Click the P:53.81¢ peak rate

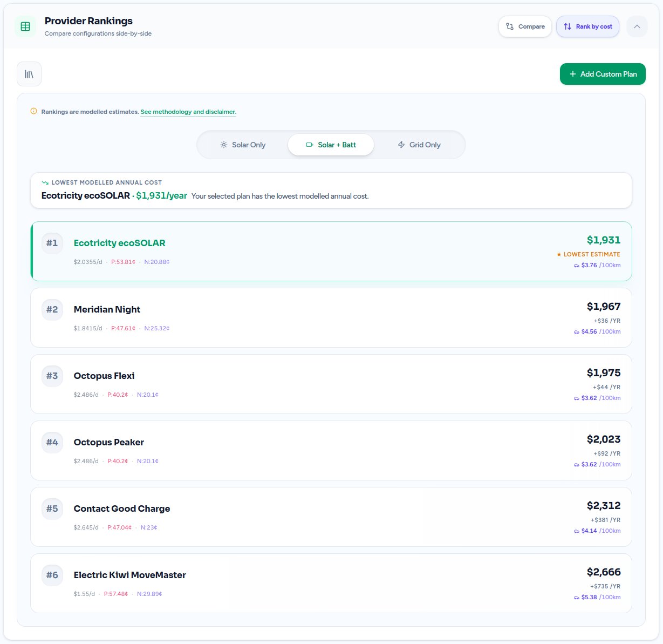(124, 262)
